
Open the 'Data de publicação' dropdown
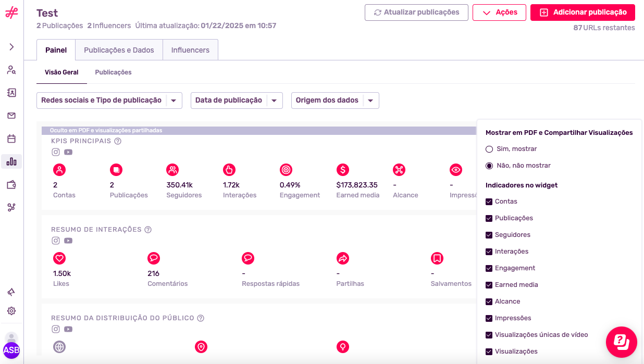click(237, 101)
